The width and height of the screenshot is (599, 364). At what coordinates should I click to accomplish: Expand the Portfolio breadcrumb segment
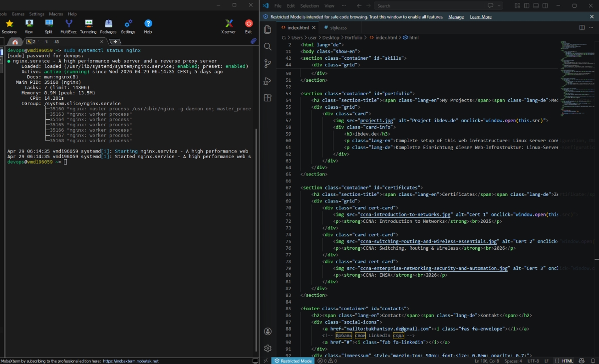(353, 37)
